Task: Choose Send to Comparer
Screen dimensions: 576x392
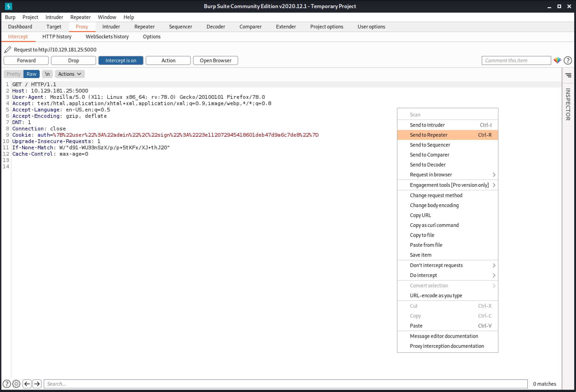Action: click(x=447, y=155)
